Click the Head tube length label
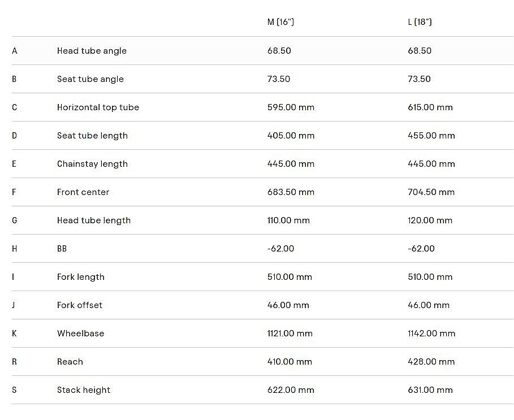Viewport: 514px width, 420px height. (94, 220)
